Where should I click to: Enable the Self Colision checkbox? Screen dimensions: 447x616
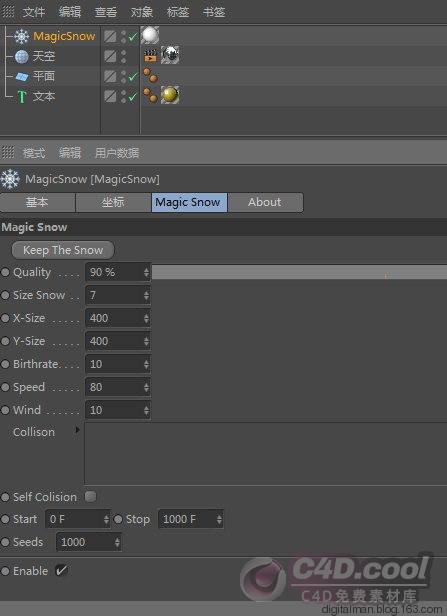coord(90,497)
